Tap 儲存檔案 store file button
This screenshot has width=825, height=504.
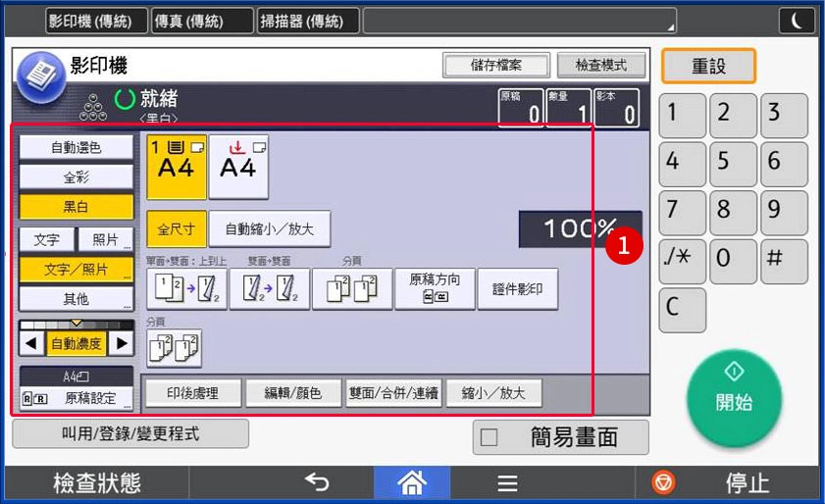496,66
